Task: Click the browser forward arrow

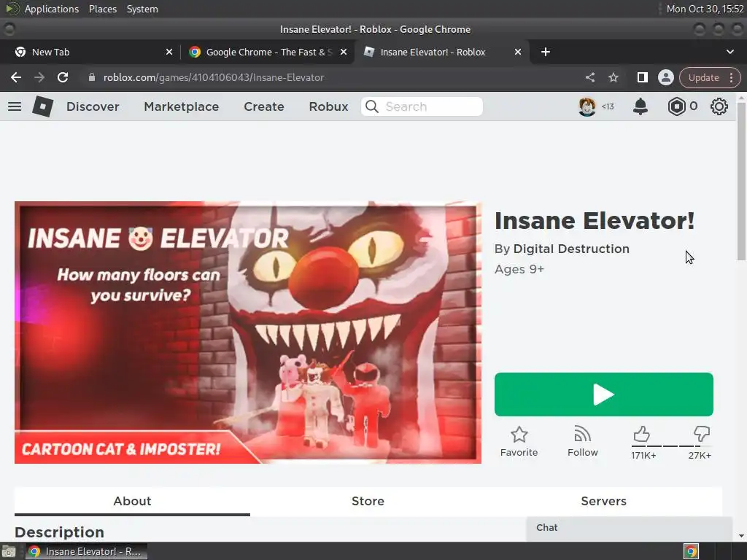Action: [39, 77]
